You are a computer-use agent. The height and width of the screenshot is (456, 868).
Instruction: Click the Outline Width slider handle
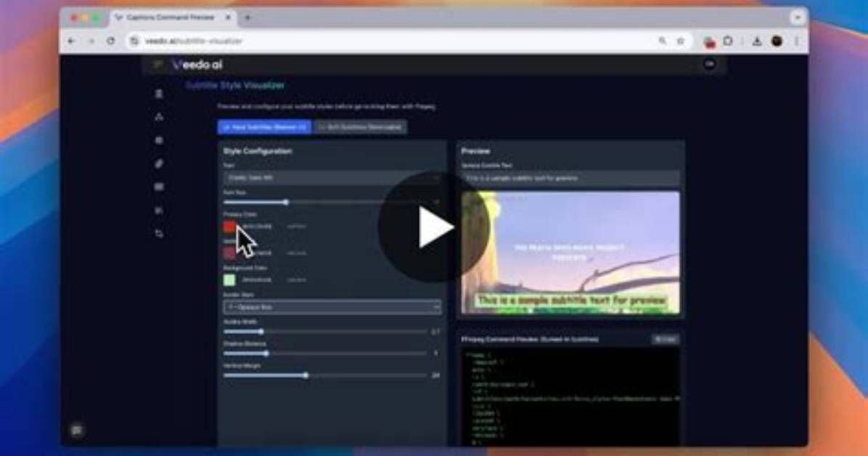(261, 332)
